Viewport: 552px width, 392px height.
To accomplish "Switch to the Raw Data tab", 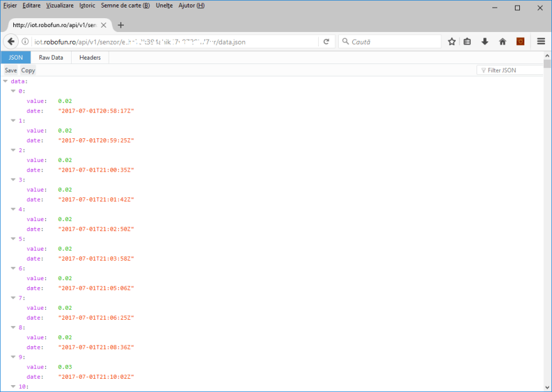I will (51, 57).
